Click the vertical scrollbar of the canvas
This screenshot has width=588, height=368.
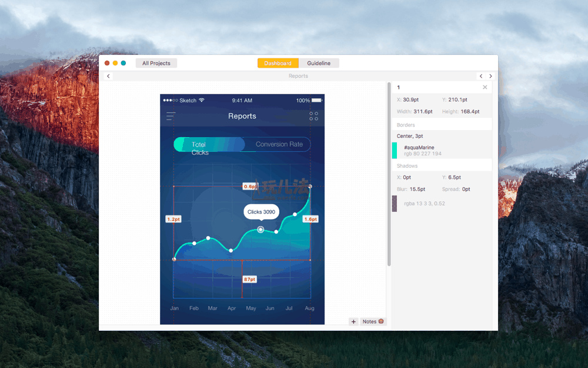(389, 174)
